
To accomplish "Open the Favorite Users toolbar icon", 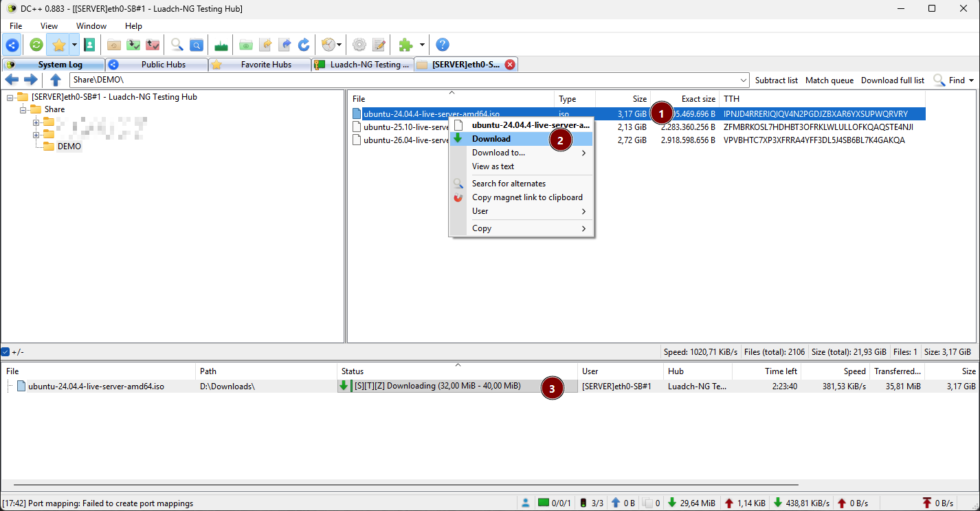I will pos(89,45).
